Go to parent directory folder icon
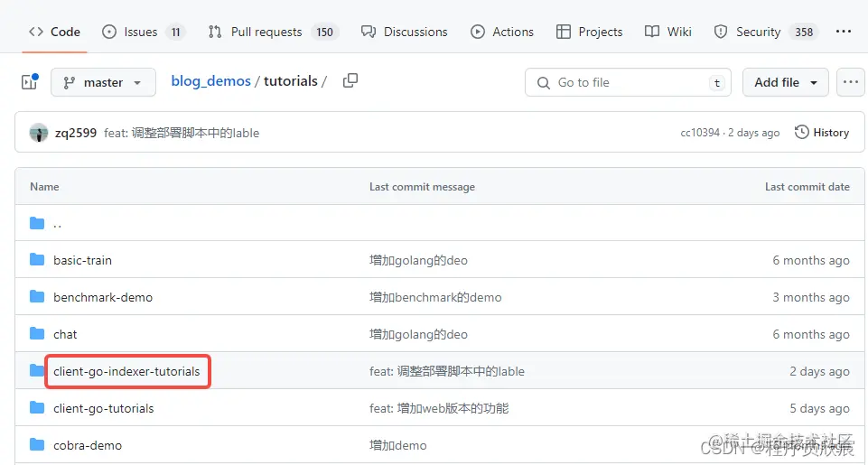This screenshot has width=868, height=465. [37, 223]
